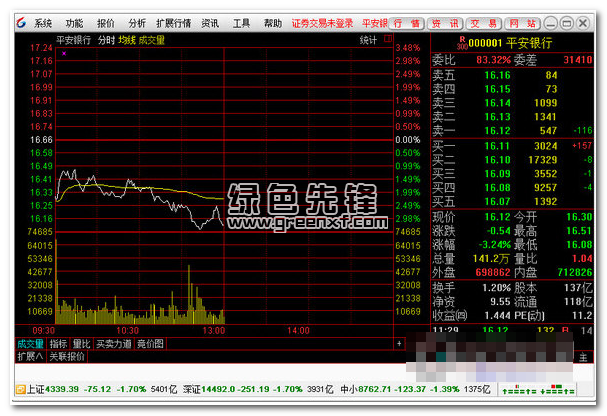Click the 涨幅 -3.24% value
The width and height of the screenshot is (607, 416).
pos(495,245)
